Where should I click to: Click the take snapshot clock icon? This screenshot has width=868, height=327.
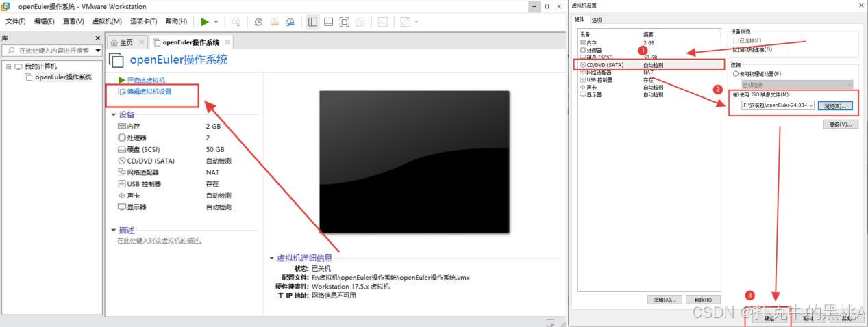[x=258, y=22]
